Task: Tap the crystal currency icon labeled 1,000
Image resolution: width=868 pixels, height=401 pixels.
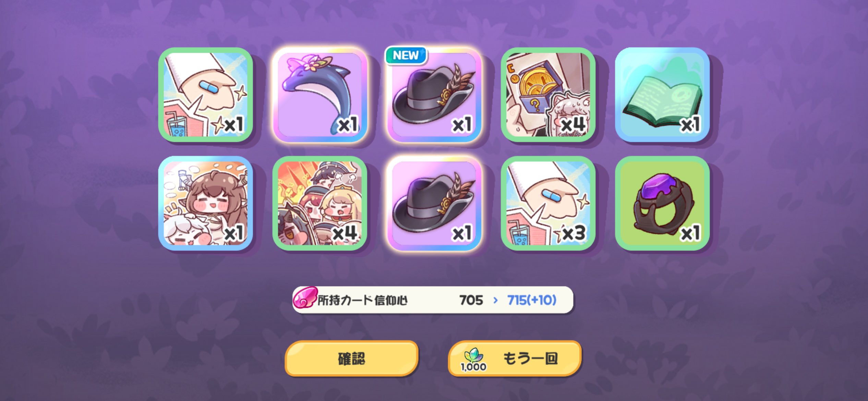Action: tap(473, 359)
